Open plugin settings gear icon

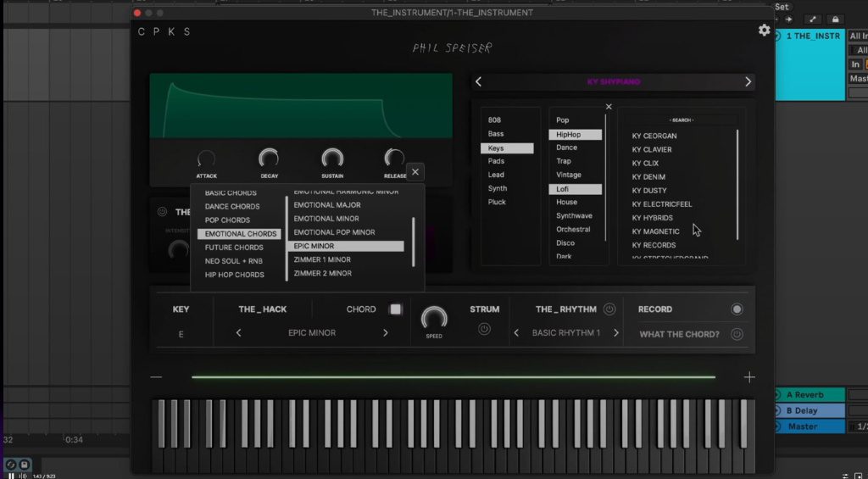pos(764,31)
